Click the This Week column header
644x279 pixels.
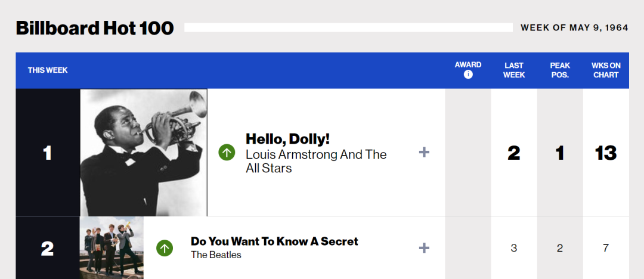click(48, 70)
